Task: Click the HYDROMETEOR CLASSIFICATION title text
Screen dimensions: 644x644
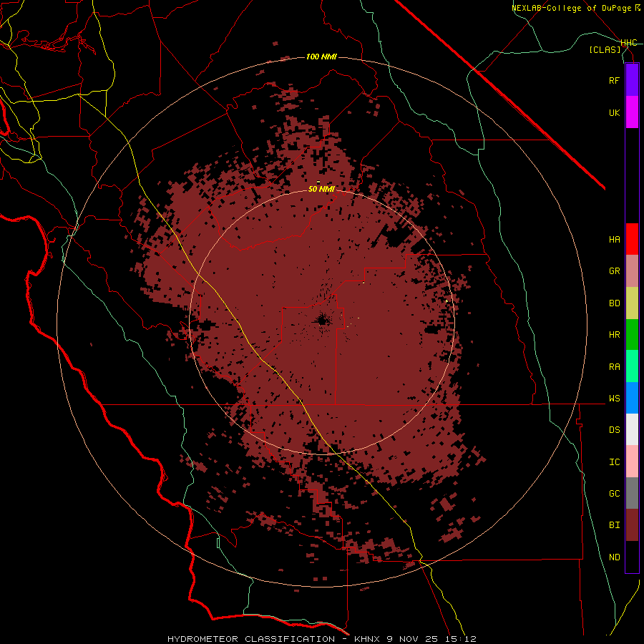Action: coord(251,639)
